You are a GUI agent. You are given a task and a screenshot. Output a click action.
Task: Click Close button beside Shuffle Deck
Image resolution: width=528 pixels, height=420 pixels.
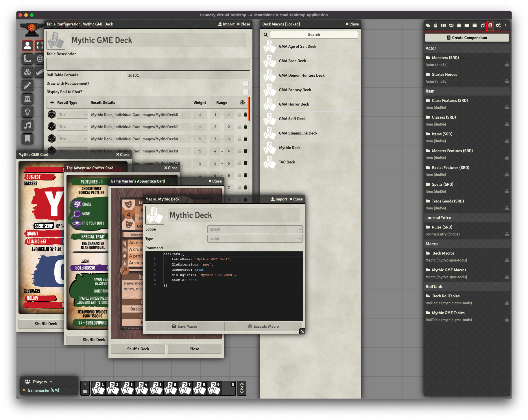tap(194, 349)
